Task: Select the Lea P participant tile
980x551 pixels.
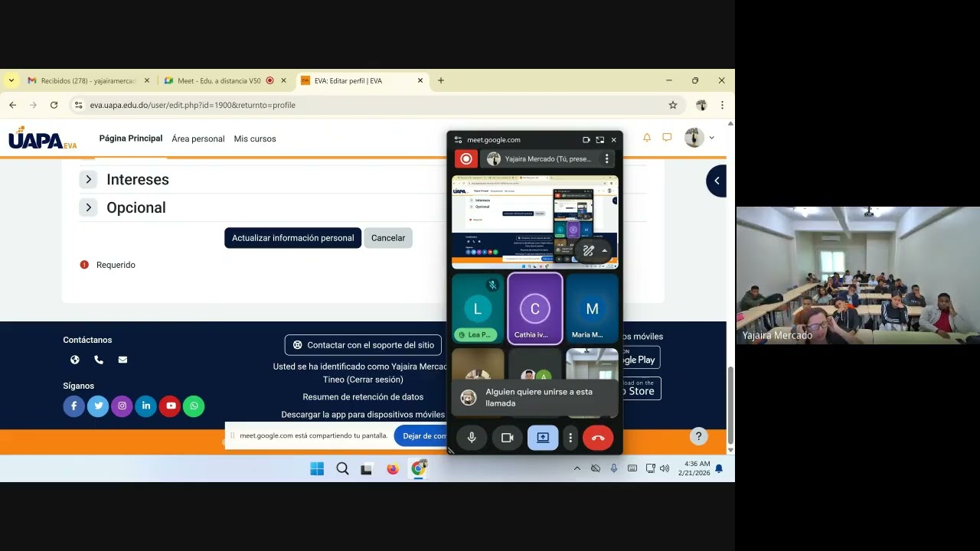Action: (478, 309)
